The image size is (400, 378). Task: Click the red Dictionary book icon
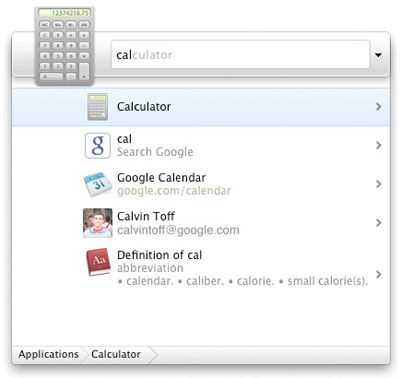point(98,262)
